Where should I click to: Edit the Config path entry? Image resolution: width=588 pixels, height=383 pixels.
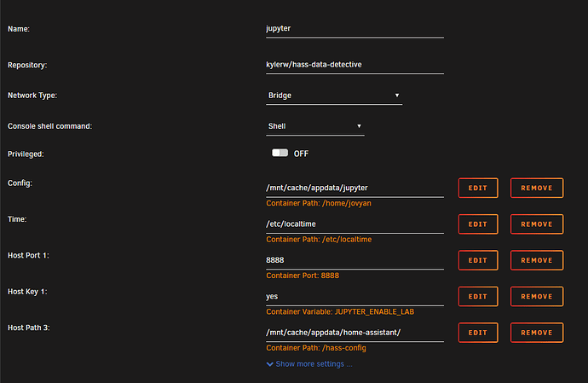click(x=477, y=188)
